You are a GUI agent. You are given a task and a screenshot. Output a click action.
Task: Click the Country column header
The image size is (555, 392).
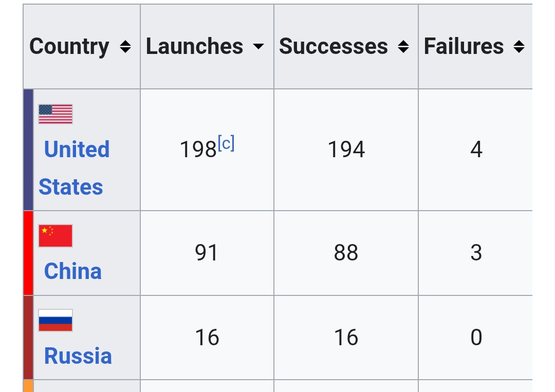click(x=69, y=47)
